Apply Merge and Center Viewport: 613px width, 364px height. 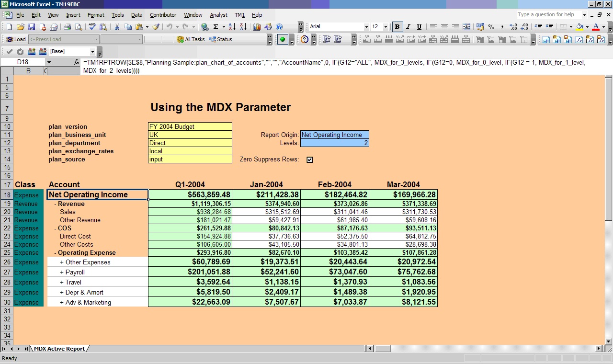(466, 27)
